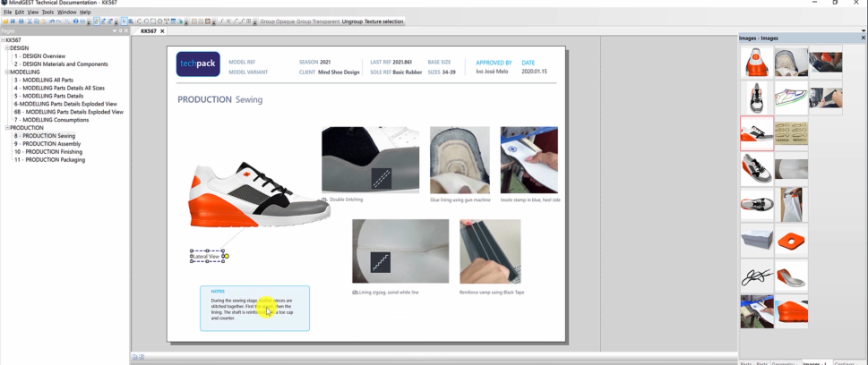Select the KK567 document tab
Screen dimensions: 868x365
[x=149, y=31]
